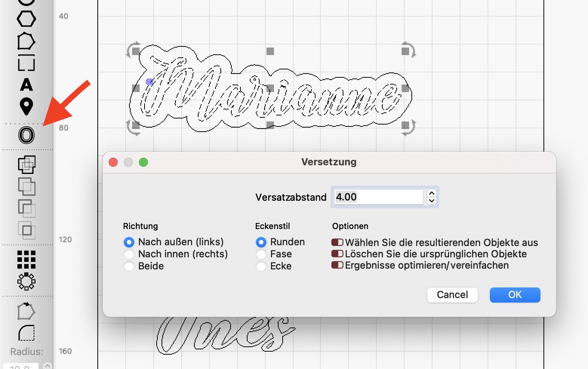This screenshot has height=369, width=588.
Task: Increase Versatzabstand with the up arrow
Action: pyautogui.click(x=432, y=193)
